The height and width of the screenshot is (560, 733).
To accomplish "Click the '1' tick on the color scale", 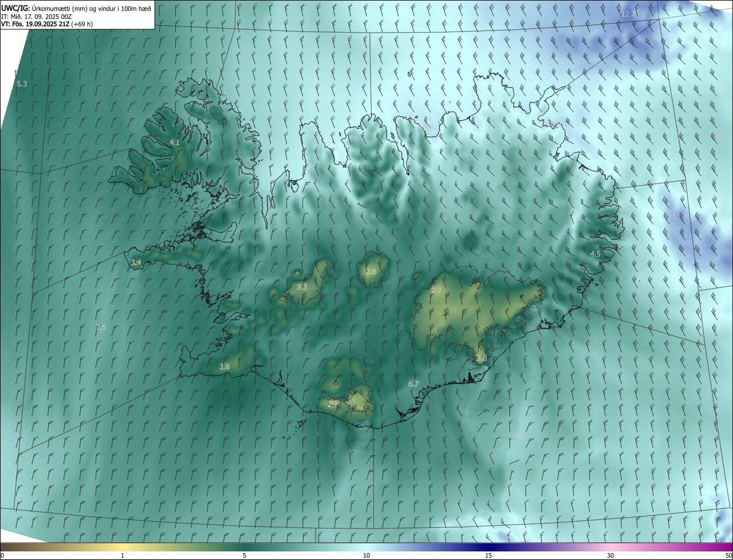I will tap(123, 555).
